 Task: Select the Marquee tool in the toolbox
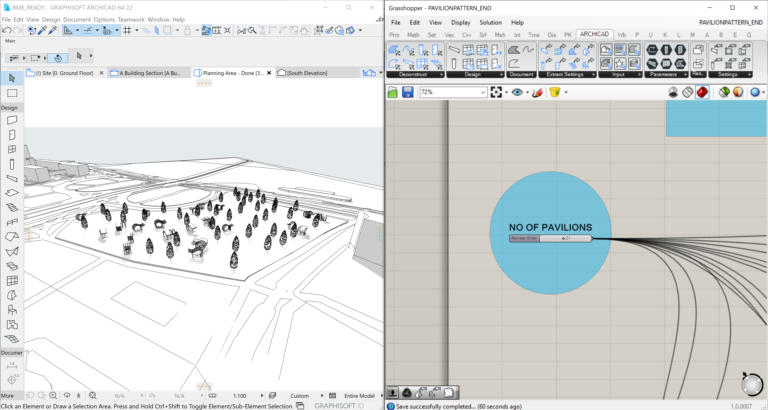click(11, 92)
